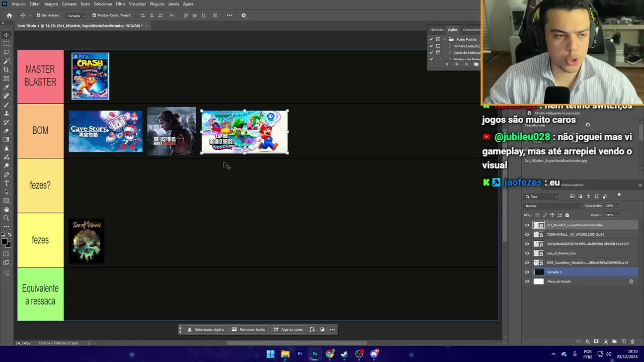644x362 pixels.
Task: Hide the Plano de Fundo layer
Action: 527,282
